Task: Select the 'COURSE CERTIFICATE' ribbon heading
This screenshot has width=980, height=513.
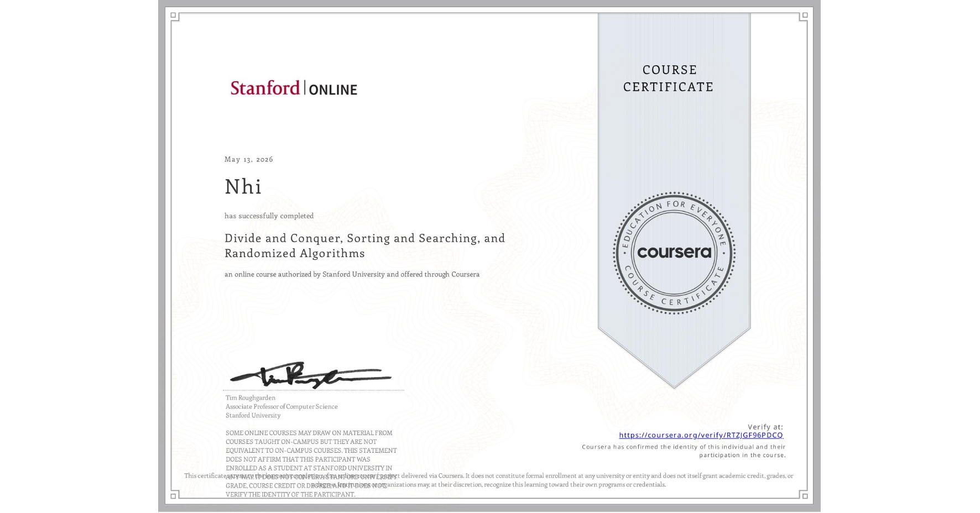Action: pos(669,78)
